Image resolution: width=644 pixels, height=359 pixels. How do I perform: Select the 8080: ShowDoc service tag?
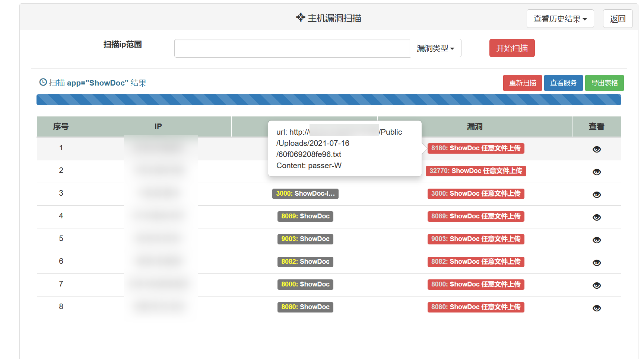pyautogui.click(x=305, y=307)
